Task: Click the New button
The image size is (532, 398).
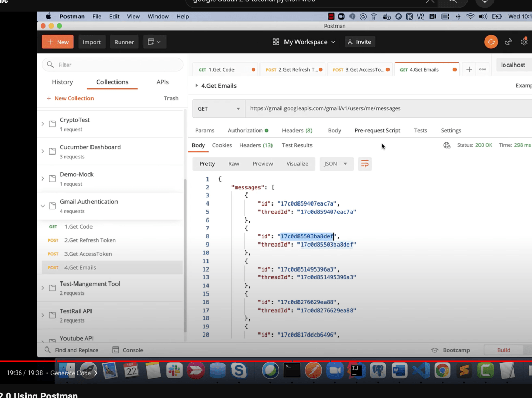Action: pyautogui.click(x=58, y=42)
